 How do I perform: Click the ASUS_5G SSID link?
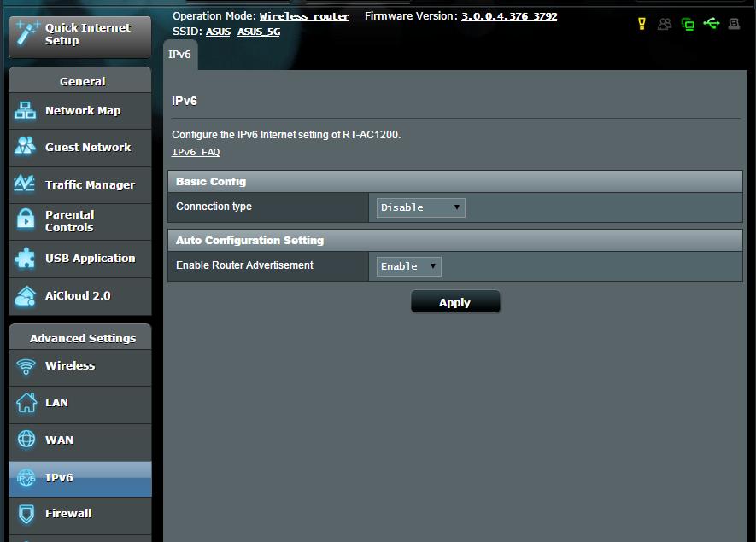coord(259,32)
